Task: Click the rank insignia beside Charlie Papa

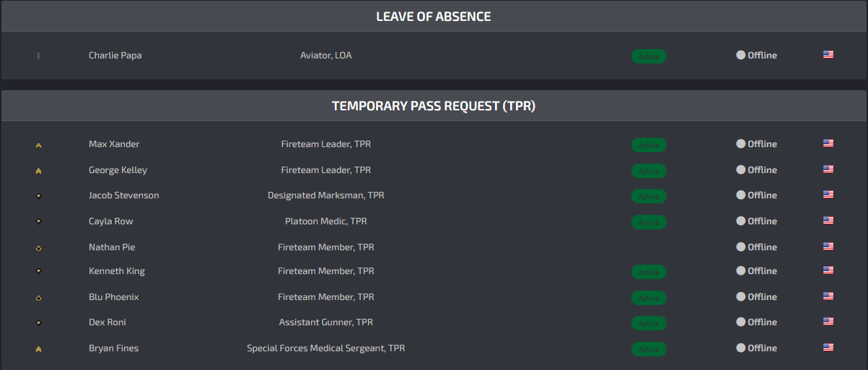Action: click(38, 56)
